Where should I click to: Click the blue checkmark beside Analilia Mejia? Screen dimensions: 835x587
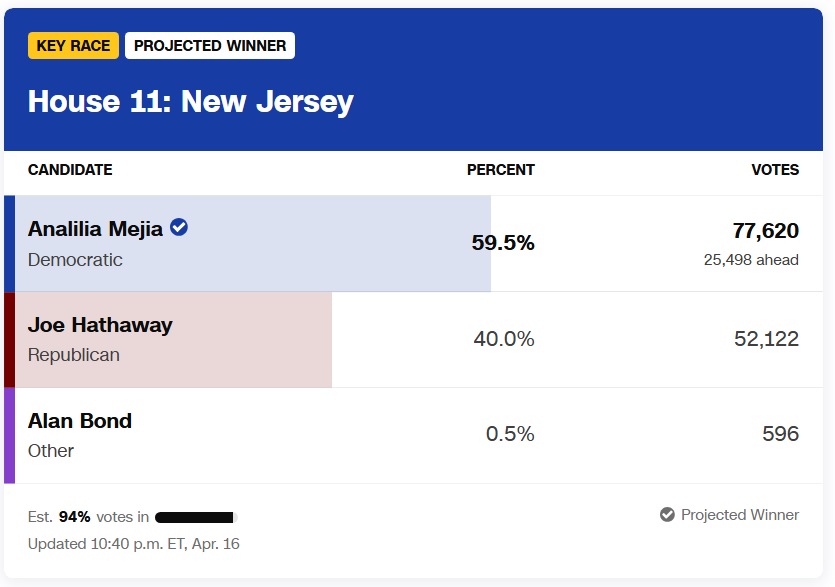[179, 228]
